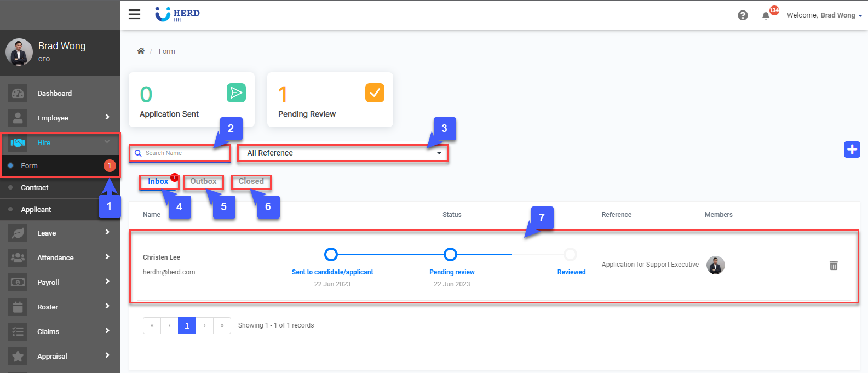Click the hamburger menu icon
868x373 pixels.
pos(134,14)
